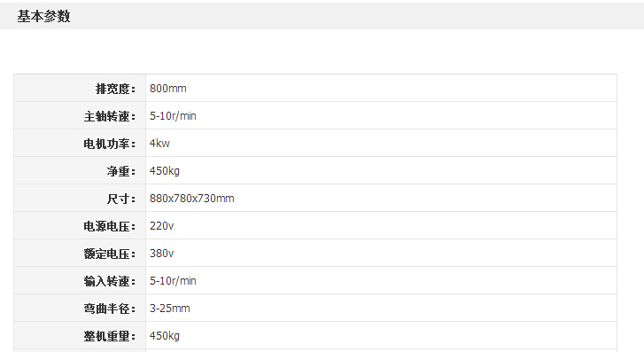
Task: Click the 880x780x730mm dimension value
Action: (192, 199)
